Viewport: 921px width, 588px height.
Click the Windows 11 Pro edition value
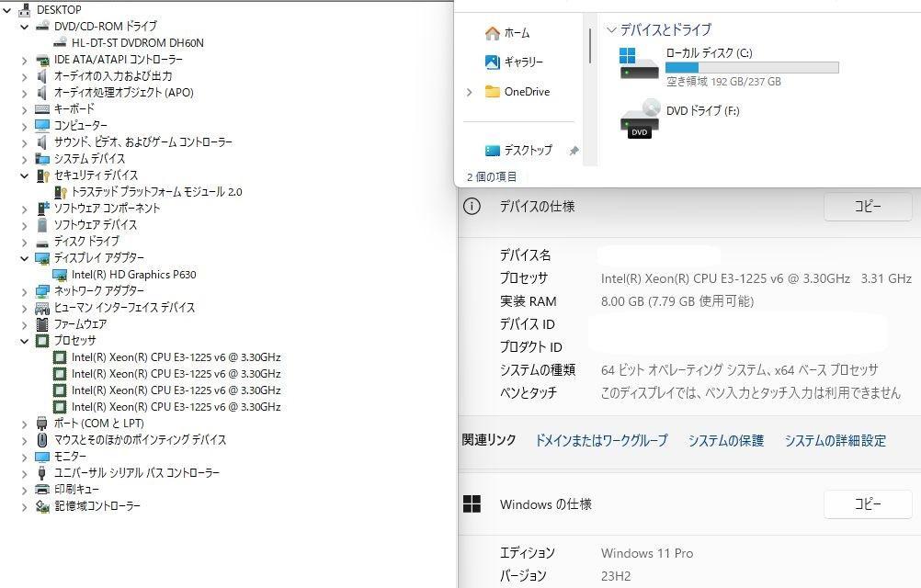(x=647, y=553)
